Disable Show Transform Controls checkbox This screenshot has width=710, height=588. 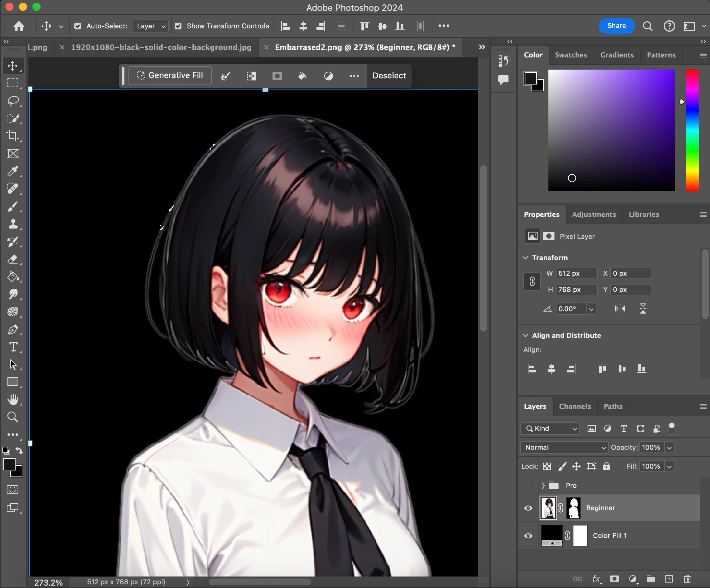pos(178,26)
